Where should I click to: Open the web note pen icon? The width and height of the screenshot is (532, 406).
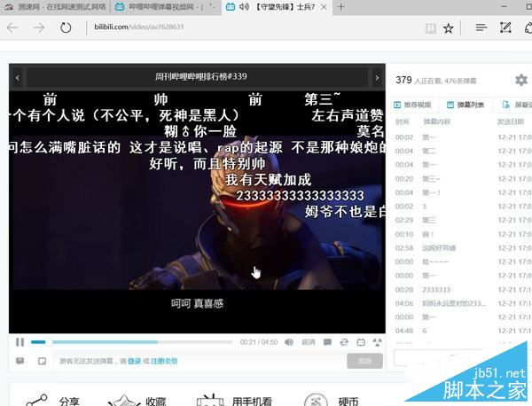[505, 27]
